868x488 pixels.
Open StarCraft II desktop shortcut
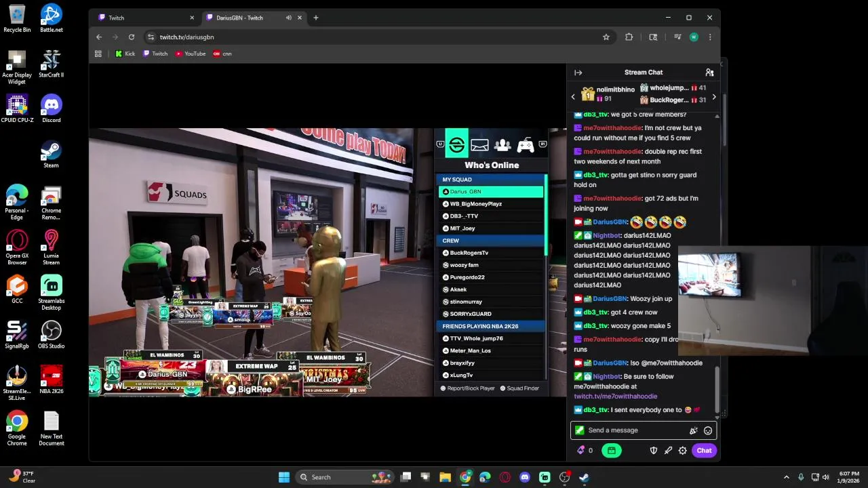[52, 64]
